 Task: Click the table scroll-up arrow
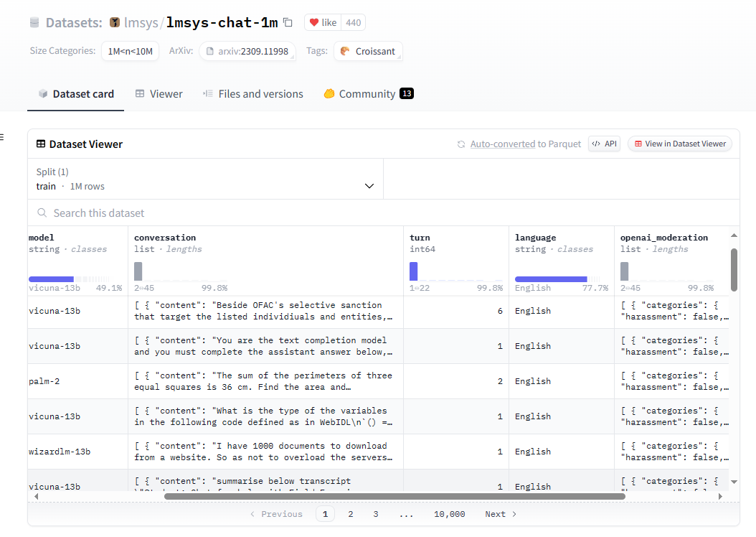(x=734, y=235)
